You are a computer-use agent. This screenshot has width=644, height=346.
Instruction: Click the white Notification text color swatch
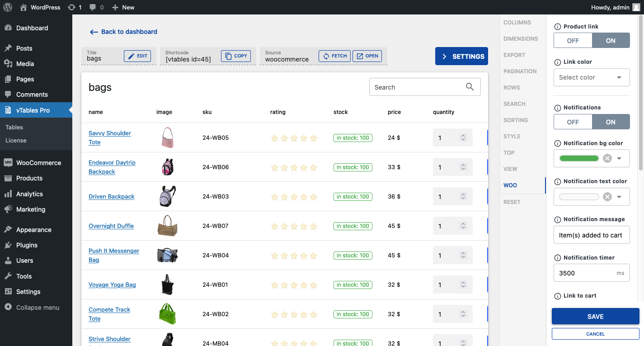[579, 197]
